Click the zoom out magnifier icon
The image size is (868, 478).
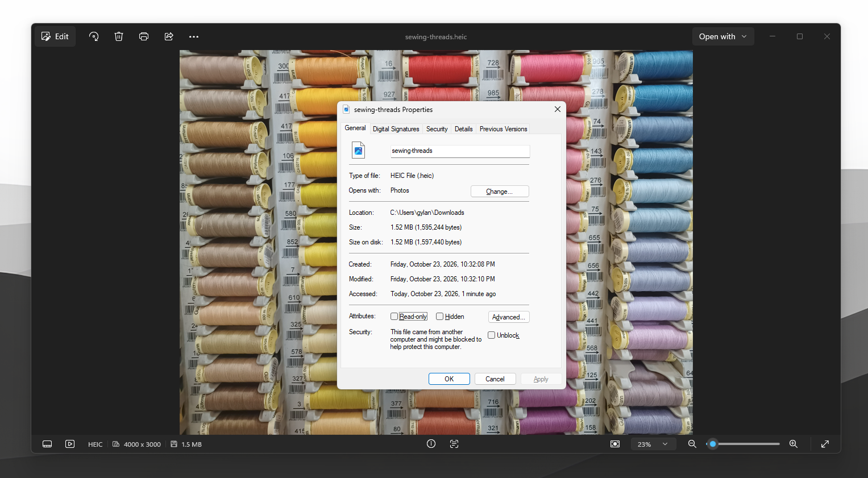point(692,444)
